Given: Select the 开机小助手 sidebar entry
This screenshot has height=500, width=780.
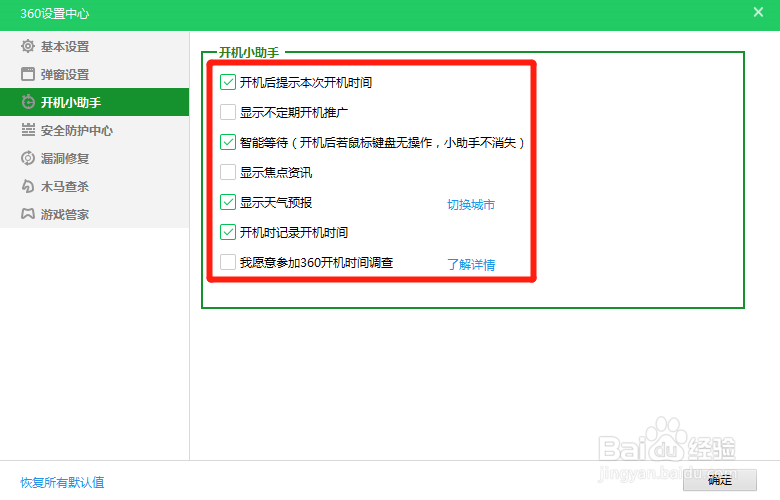Looking at the screenshot, I should coord(95,102).
